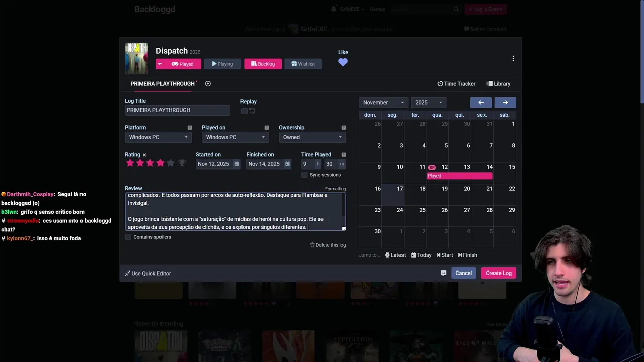The width and height of the screenshot is (644, 362).
Task: Toggle the Played status button
Action: point(184,64)
